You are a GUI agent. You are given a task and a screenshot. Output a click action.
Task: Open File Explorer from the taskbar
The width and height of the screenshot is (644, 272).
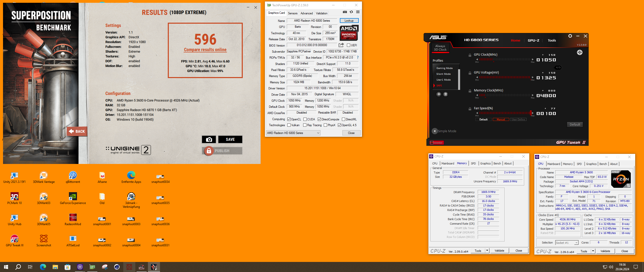pyautogui.click(x=55, y=267)
